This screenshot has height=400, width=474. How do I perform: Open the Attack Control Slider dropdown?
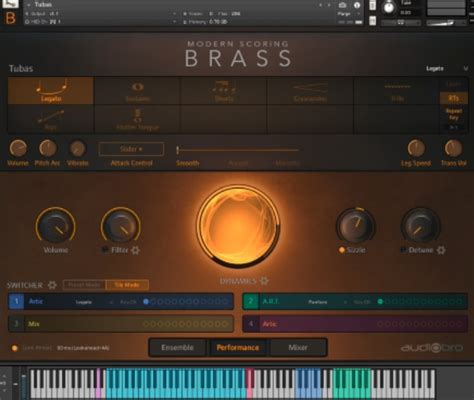[131, 149]
